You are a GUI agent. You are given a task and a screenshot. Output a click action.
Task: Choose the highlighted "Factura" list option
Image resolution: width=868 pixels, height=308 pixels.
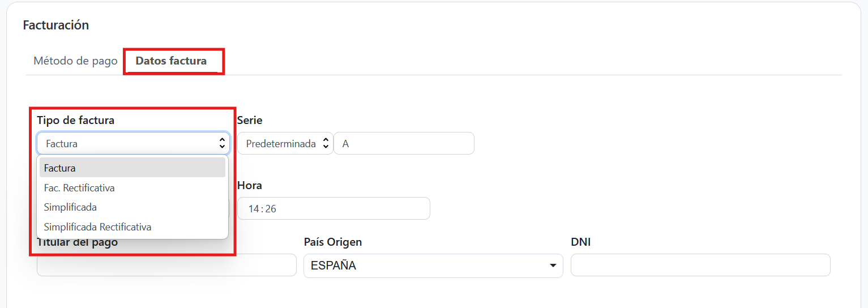(x=132, y=168)
